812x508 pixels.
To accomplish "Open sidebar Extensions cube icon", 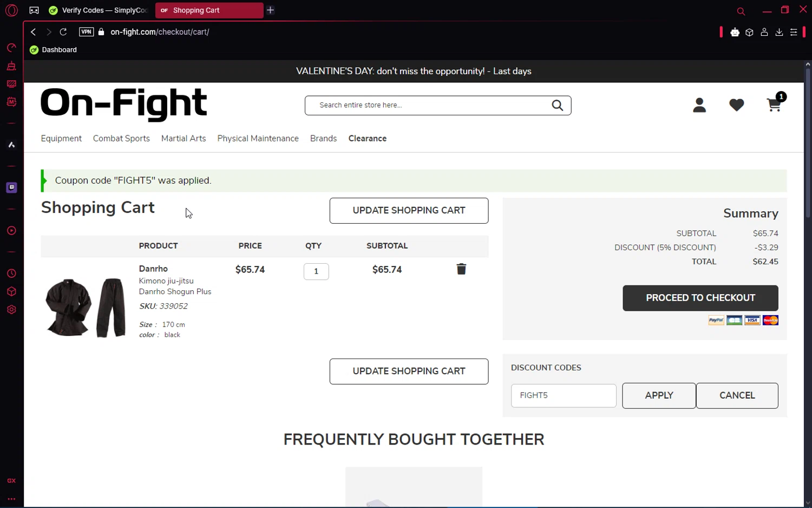I will coord(11,291).
